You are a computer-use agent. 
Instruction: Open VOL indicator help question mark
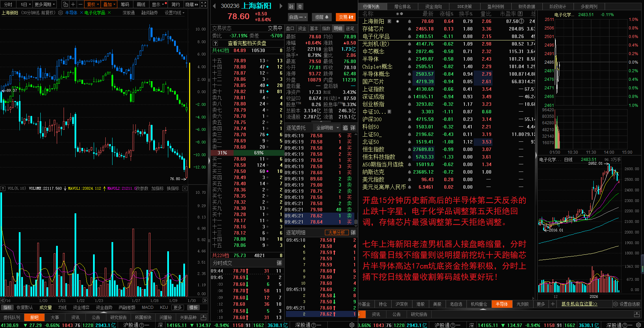click(x=3, y=188)
